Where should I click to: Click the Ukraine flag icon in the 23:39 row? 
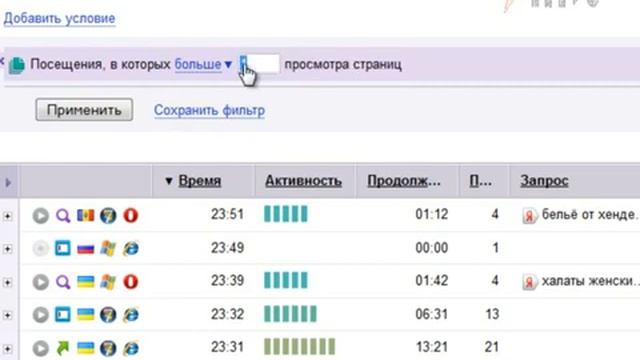click(86, 282)
